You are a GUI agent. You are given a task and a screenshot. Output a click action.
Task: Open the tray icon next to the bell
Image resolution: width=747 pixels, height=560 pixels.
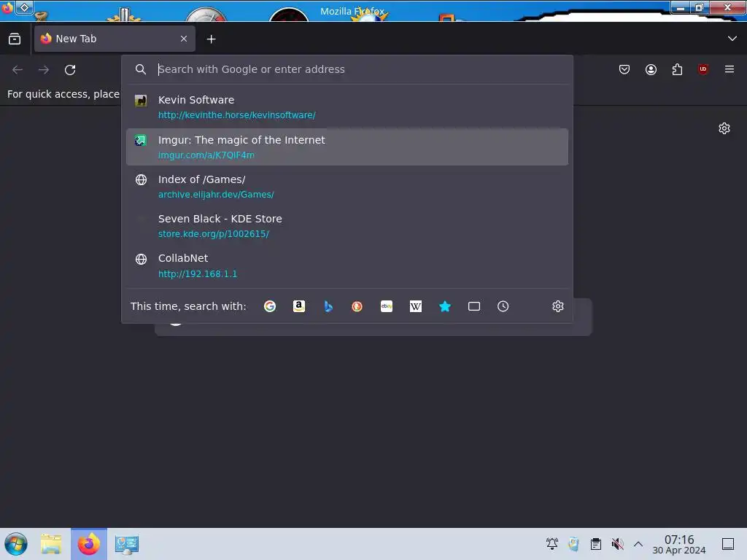pyautogui.click(x=573, y=544)
